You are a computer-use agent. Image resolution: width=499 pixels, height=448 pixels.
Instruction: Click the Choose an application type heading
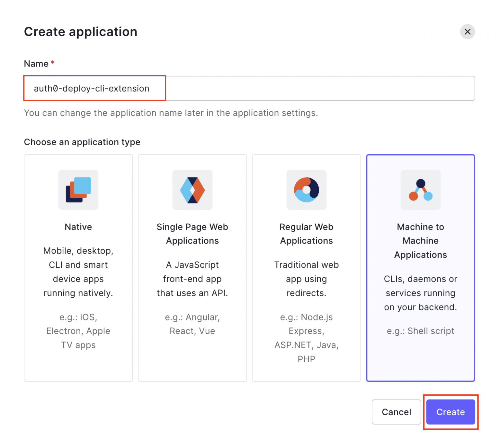click(82, 142)
